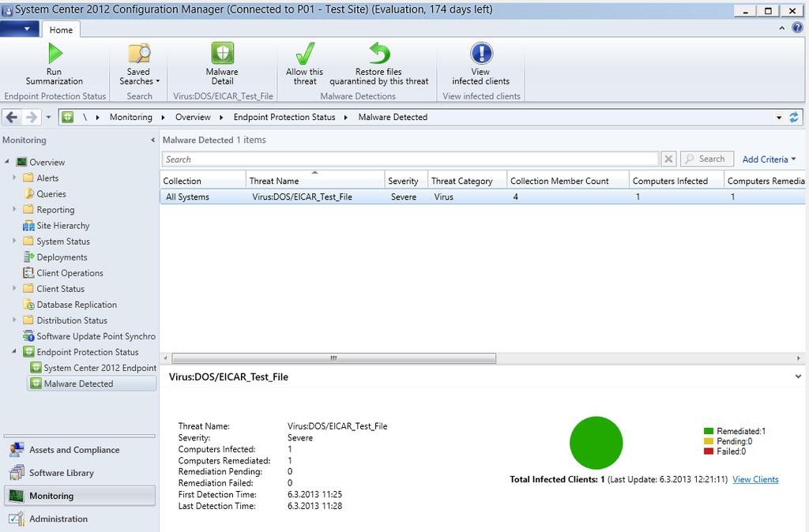Sort by the Threat Category column header

468,181
